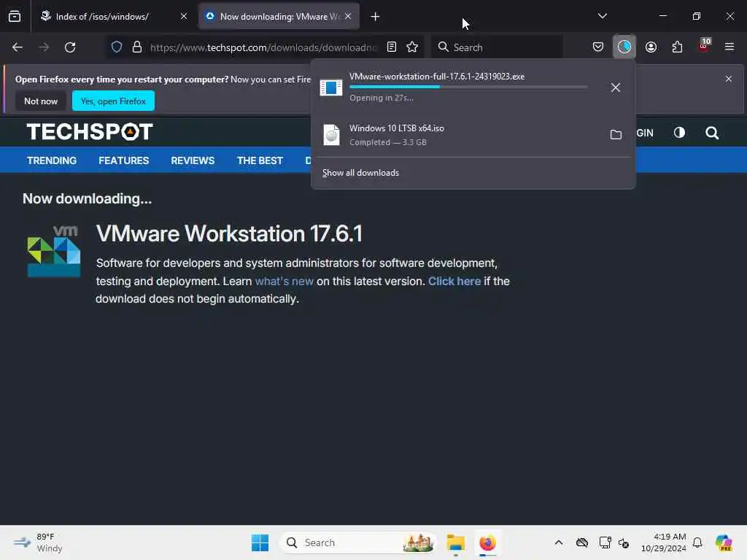Image resolution: width=747 pixels, height=560 pixels.
Task: Save page to Pocket
Action: (x=598, y=47)
